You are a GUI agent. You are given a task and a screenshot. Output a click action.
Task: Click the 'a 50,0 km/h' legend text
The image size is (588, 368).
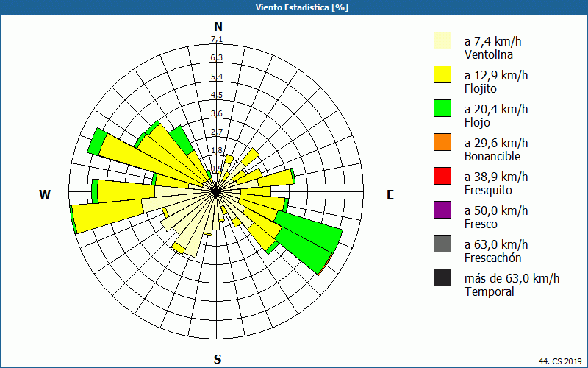(x=495, y=210)
